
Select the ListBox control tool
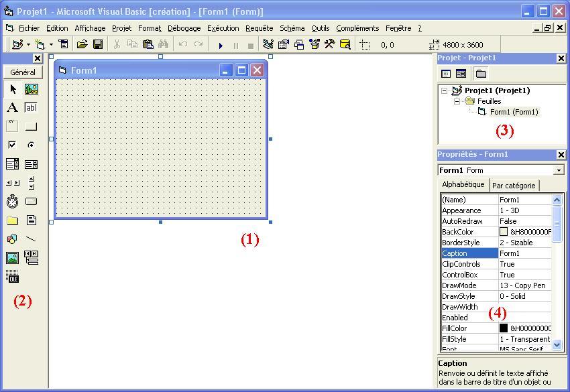click(x=32, y=164)
